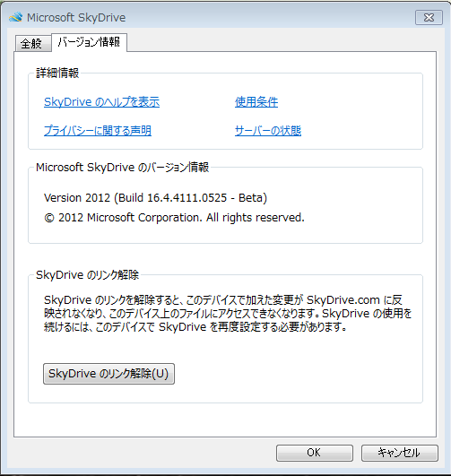Select the バージョン情報 tab

click(x=90, y=42)
